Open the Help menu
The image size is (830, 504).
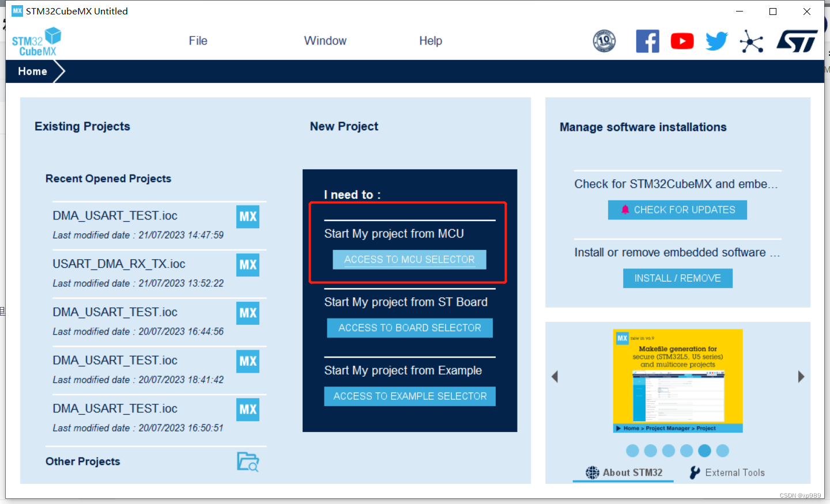coord(431,41)
